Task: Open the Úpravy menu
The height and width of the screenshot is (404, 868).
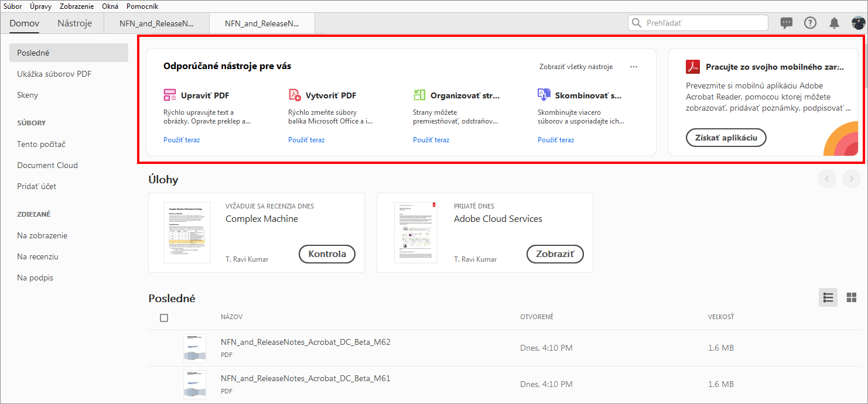Action: pos(40,6)
